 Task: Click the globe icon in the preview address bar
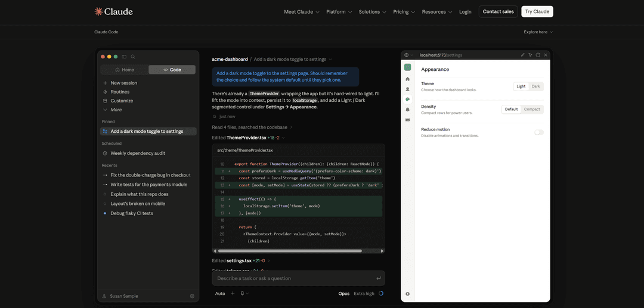click(406, 55)
